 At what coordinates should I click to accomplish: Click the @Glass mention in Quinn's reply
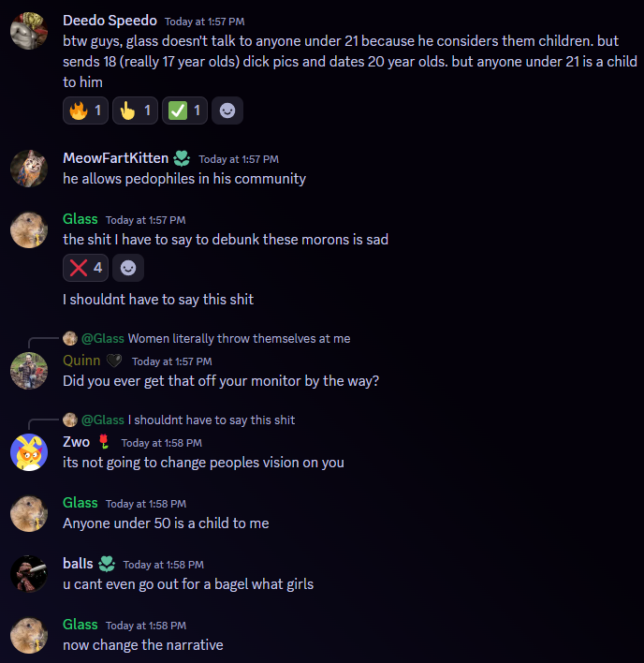[103, 338]
